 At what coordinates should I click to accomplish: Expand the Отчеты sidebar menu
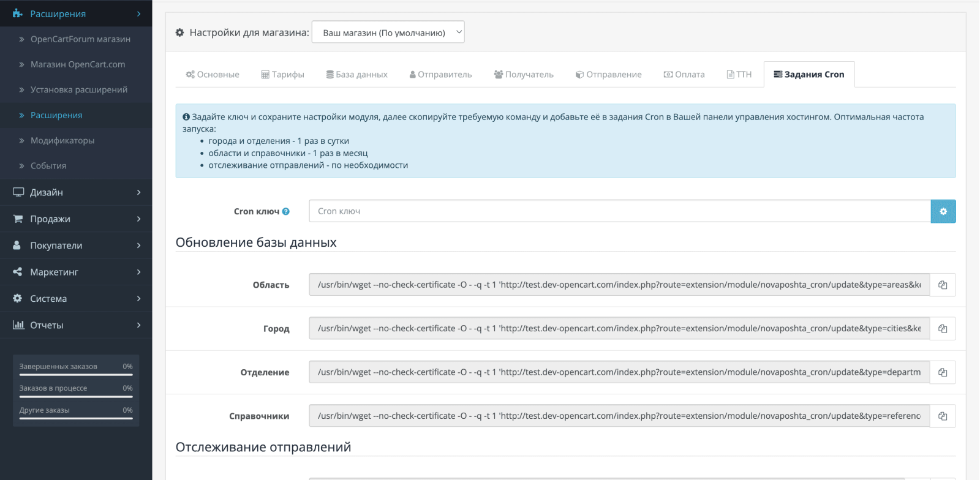coord(76,324)
